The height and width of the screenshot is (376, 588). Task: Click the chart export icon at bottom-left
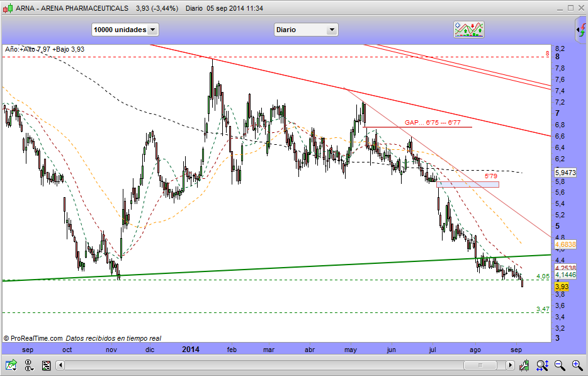11,365
